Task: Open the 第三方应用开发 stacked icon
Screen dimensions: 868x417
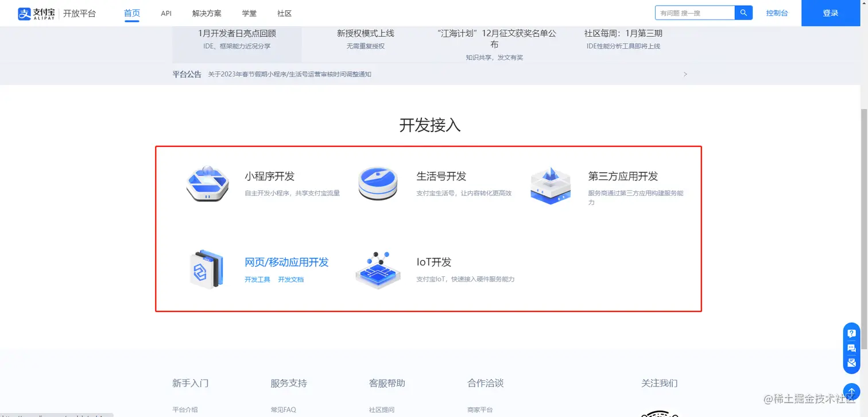Action: (x=551, y=185)
